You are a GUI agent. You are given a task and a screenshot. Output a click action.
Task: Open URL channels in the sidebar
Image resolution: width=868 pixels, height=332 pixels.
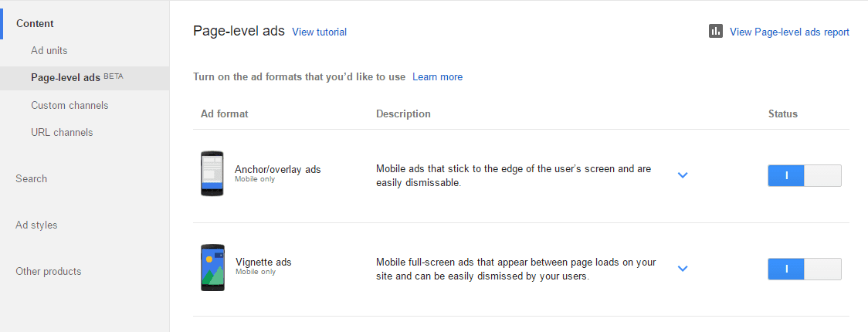(x=62, y=132)
